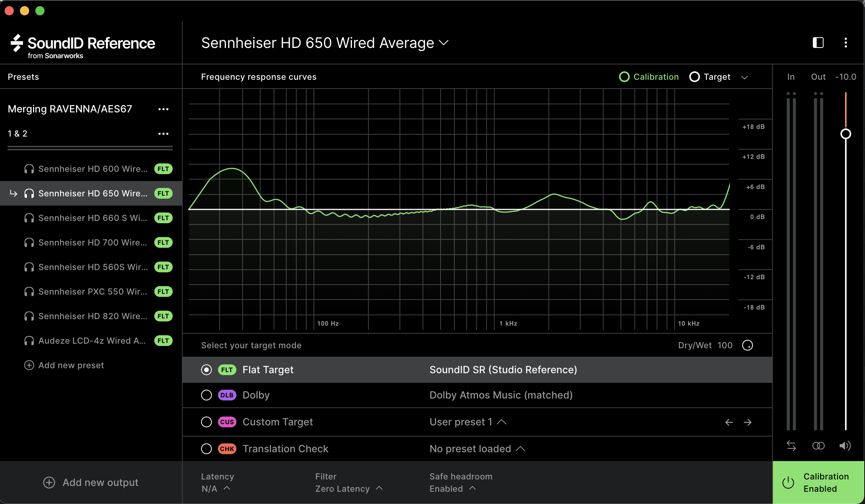Image resolution: width=865 pixels, height=504 pixels.
Task: Select the Audeze LCD-4z preset
Action: tap(92, 341)
